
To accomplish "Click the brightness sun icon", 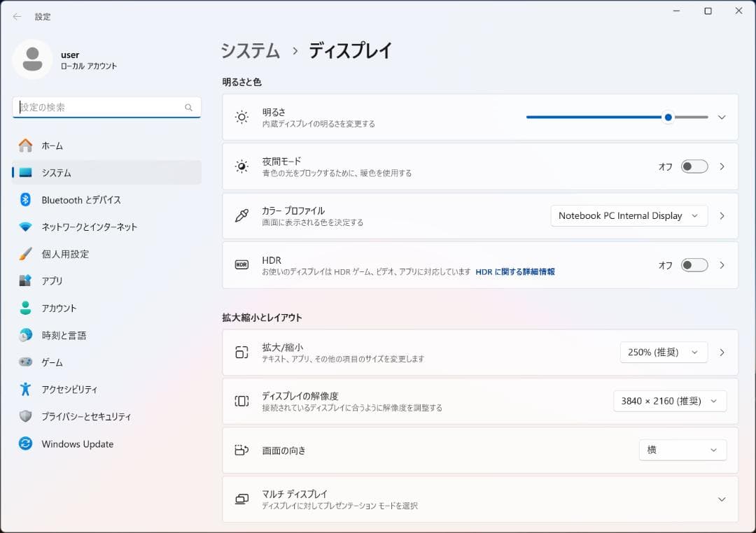I will (241, 117).
